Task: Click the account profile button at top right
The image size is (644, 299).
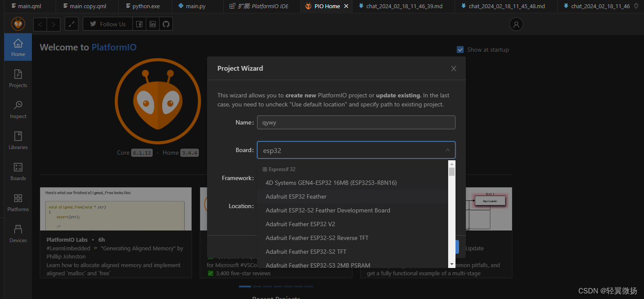Action: pos(516,24)
